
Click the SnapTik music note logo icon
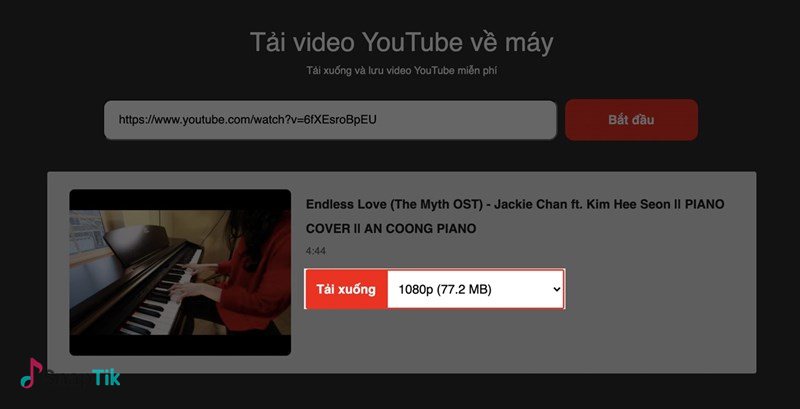pyautogui.click(x=32, y=373)
